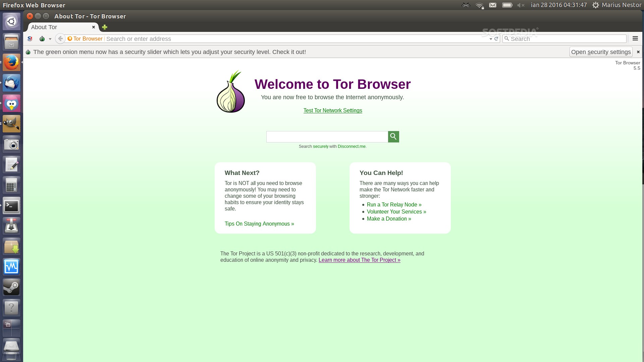Screen dimensions: 644x362
Task: Click the back navigation arrow icon
Action: (60, 39)
